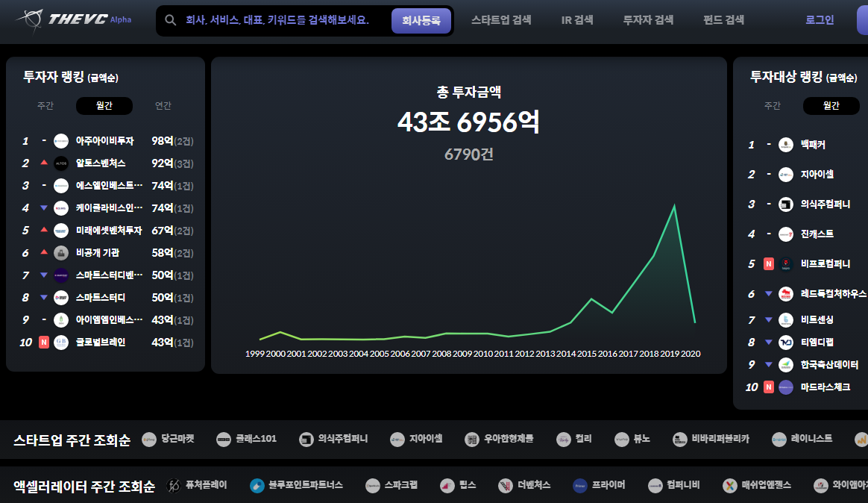The image size is (868, 503).
Task: Focus the company search input field
Action: (277, 20)
